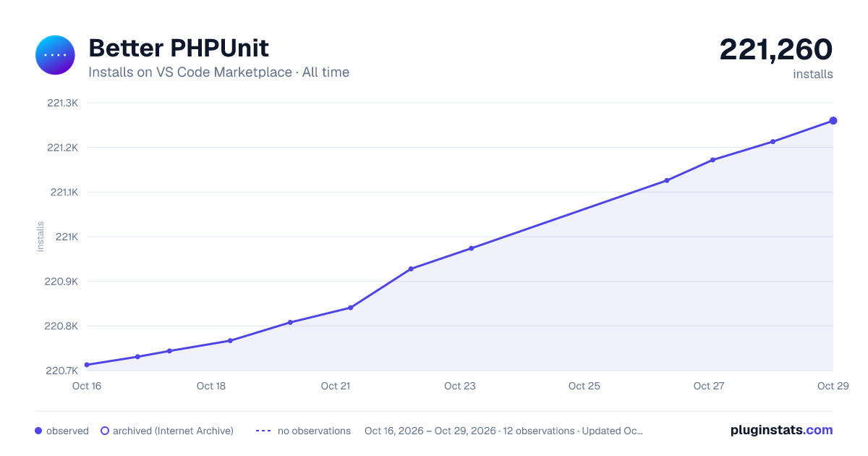Viewport: 868px width, 456px height.
Task: Click the dashed no observations legend marker
Action: click(x=263, y=431)
